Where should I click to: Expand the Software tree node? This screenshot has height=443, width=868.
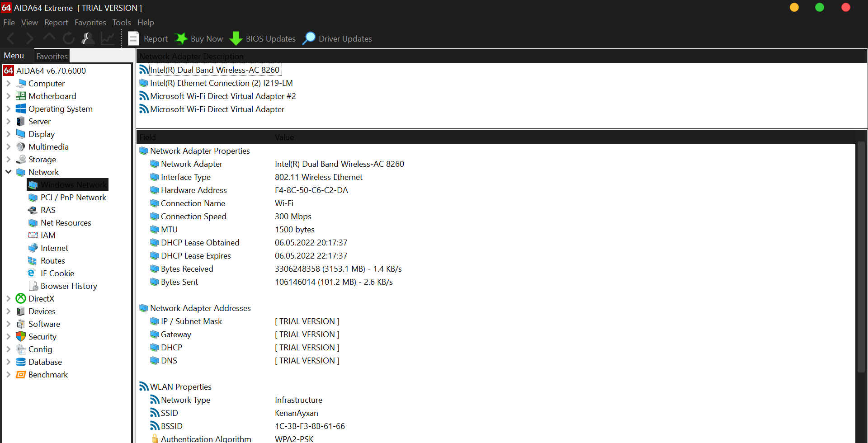point(8,324)
